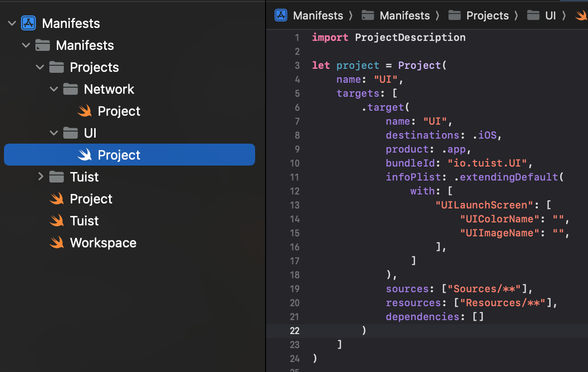Click the Tuist folder icon
588x372 pixels.
point(57,177)
